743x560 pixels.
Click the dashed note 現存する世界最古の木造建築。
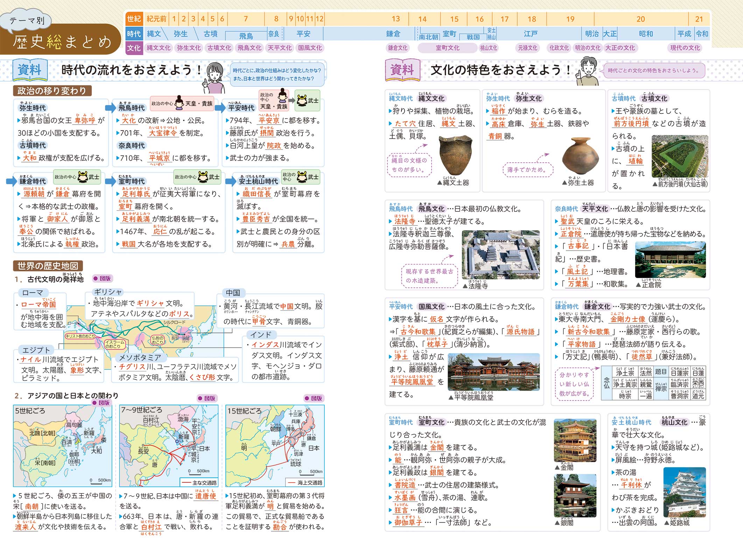[429, 276]
